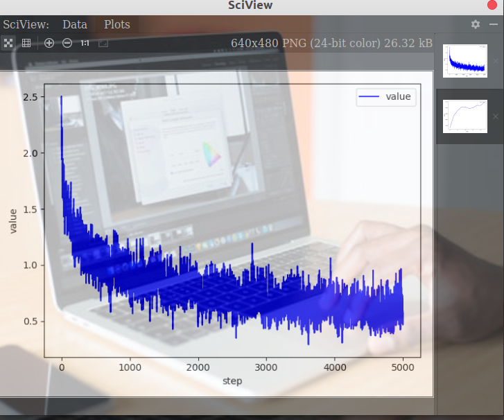Image resolution: width=504 pixels, height=420 pixels.
Task: Hide the SciView tool window
Action: [x=494, y=24]
